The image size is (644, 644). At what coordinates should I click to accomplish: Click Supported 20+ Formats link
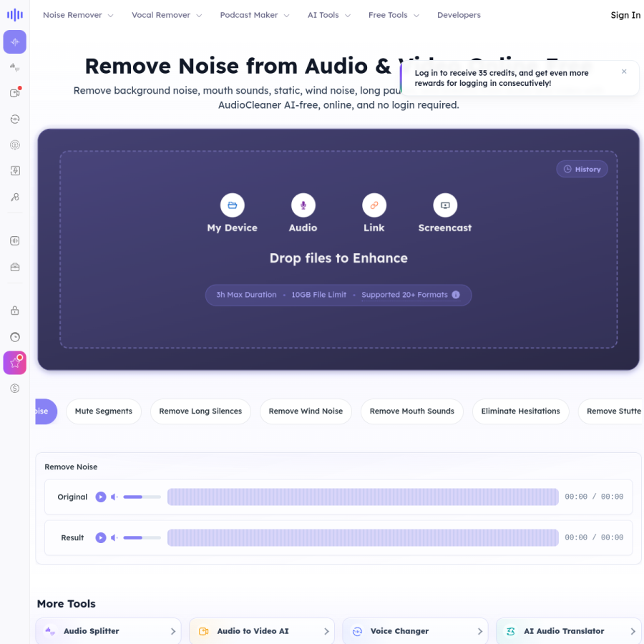pyautogui.click(x=404, y=295)
